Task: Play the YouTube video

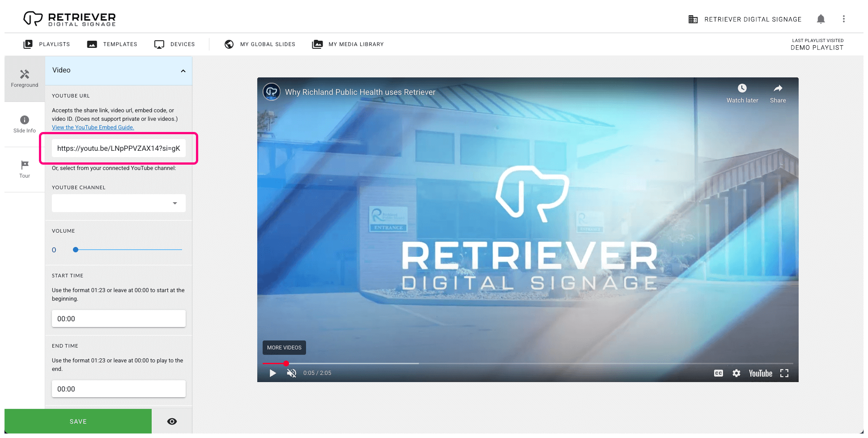Action: 272,373
